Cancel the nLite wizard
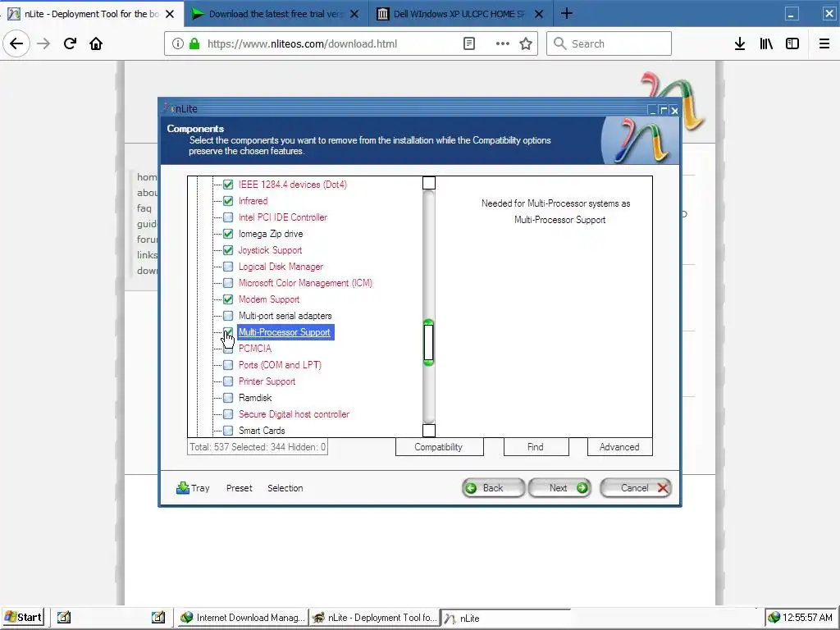The image size is (840, 630). tap(636, 488)
